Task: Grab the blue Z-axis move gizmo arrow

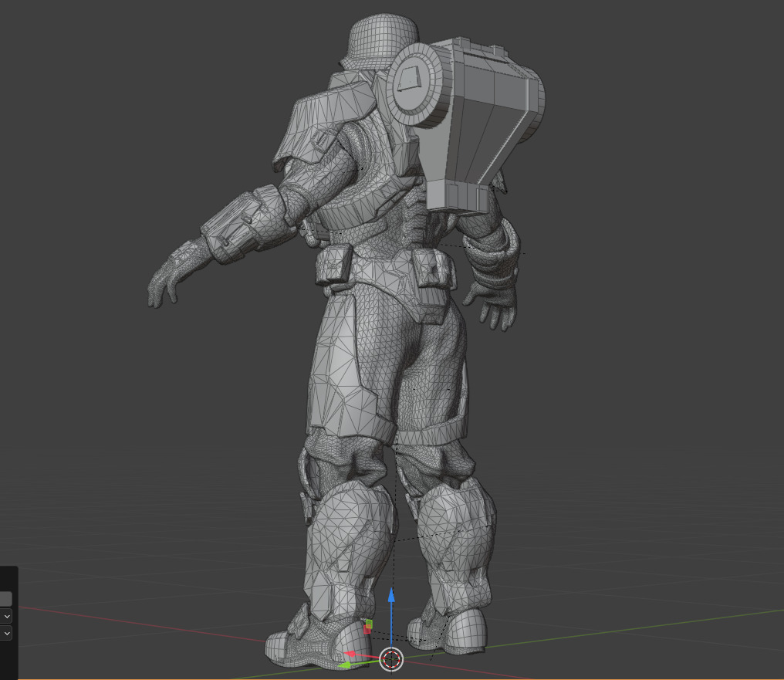Action: point(391,595)
